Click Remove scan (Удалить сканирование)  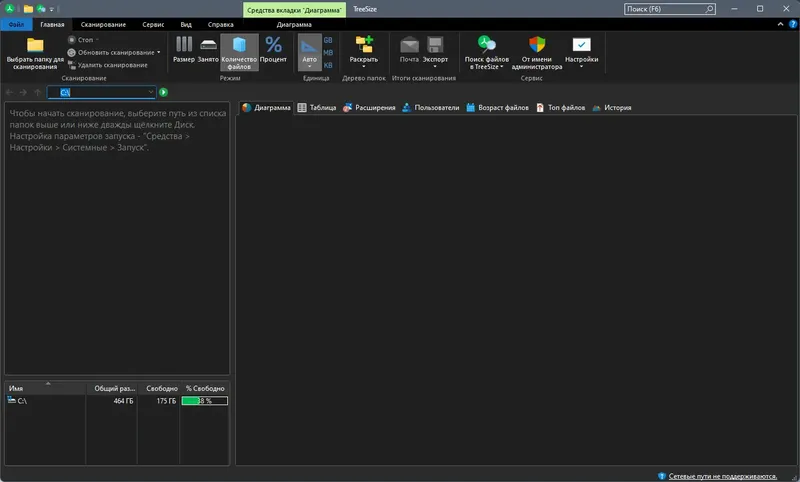pos(108,65)
